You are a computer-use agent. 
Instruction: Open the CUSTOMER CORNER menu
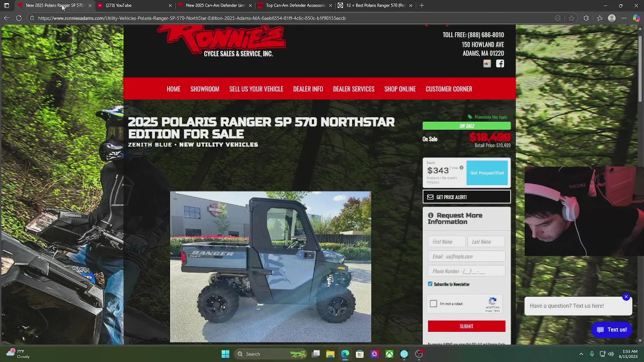point(449,89)
